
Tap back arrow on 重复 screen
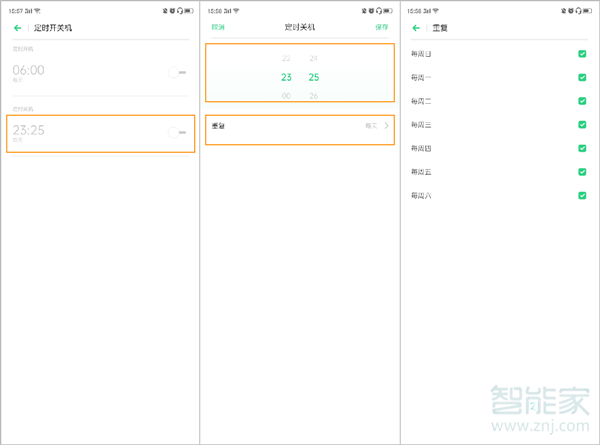tap(416, 28)
